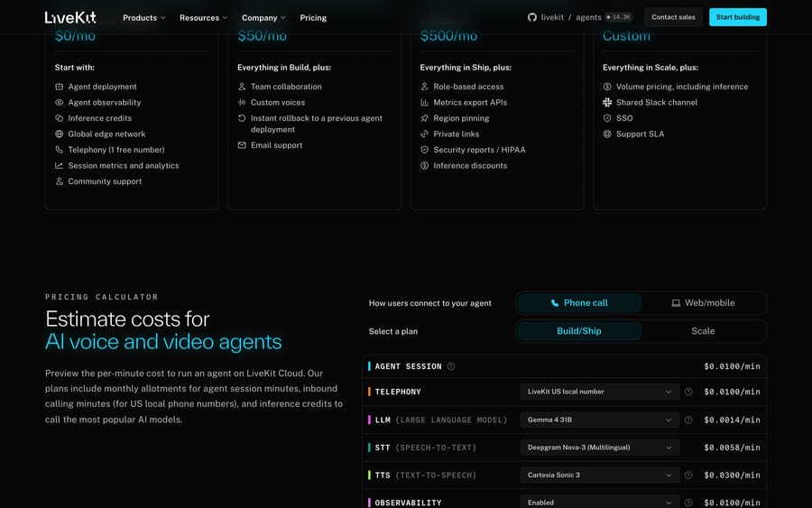Select Web/mobile connection option
The image size is (812, 508).
click(x=703, y=303)
